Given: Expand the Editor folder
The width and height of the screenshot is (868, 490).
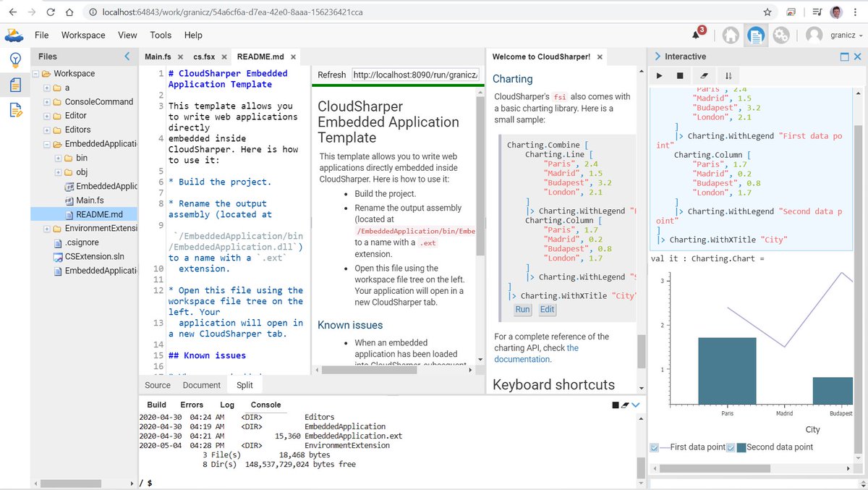Looking at the screenshot, I should click(x=46, y=116).
